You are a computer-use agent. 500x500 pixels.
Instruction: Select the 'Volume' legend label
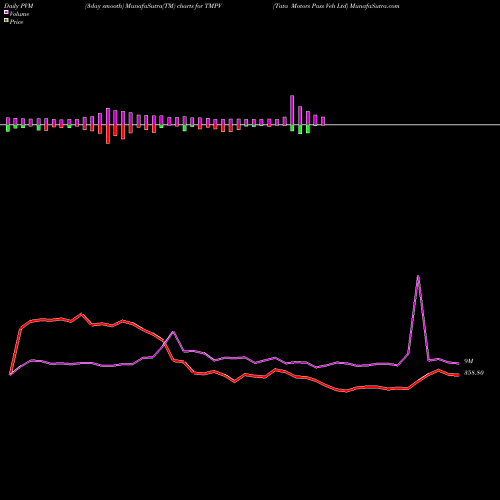coord(19,14)
